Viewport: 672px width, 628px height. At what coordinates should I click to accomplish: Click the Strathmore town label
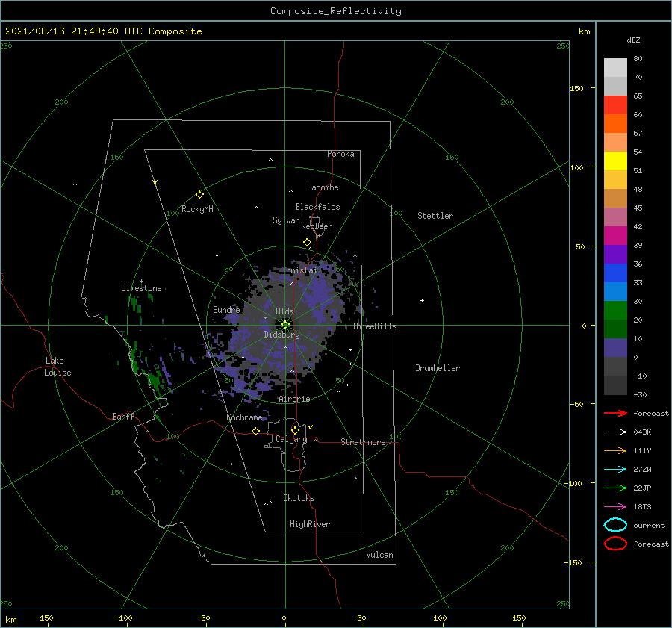click(x=363, y=442)
